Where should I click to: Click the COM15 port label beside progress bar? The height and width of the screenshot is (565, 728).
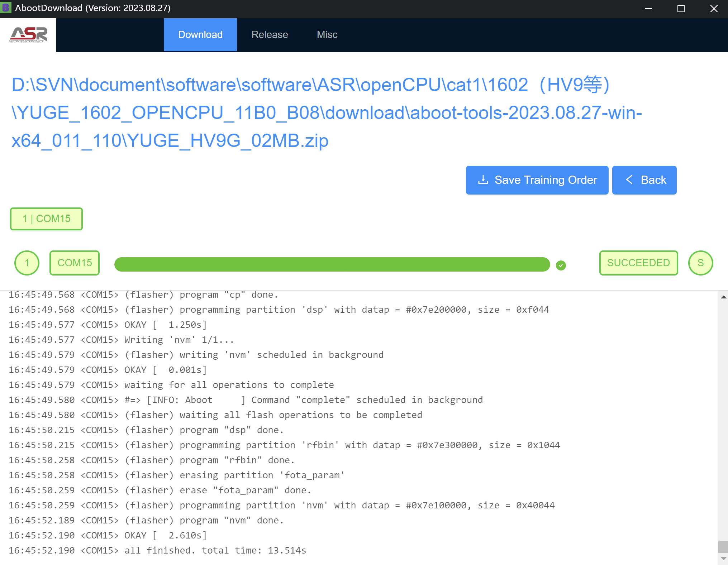point(75,263)
